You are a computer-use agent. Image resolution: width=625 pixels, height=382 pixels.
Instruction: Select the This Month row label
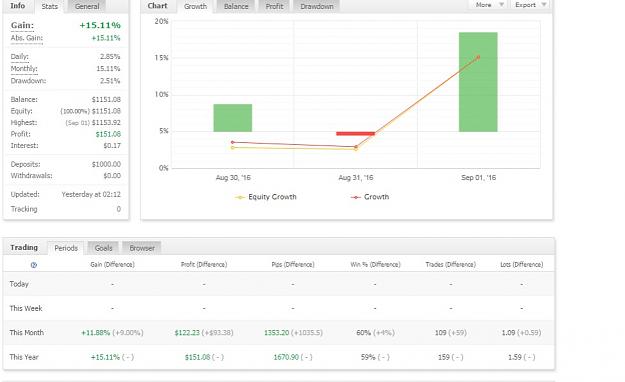pos(27,333)
